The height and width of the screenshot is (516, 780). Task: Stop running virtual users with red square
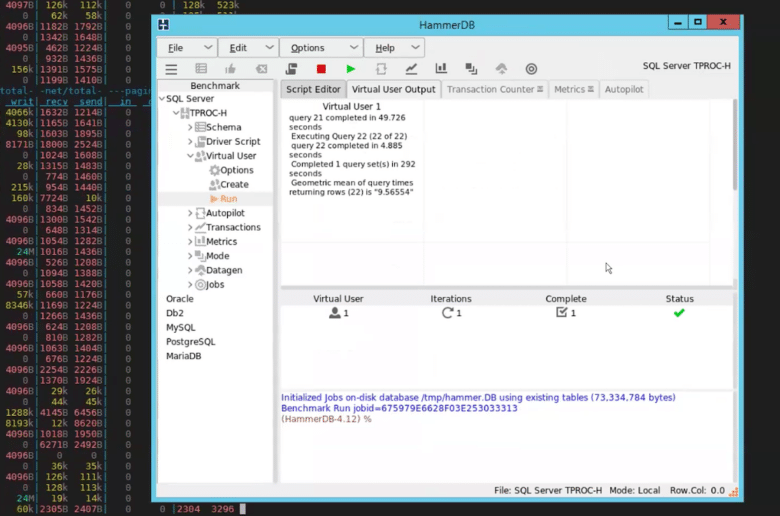(x=321, y=69)
